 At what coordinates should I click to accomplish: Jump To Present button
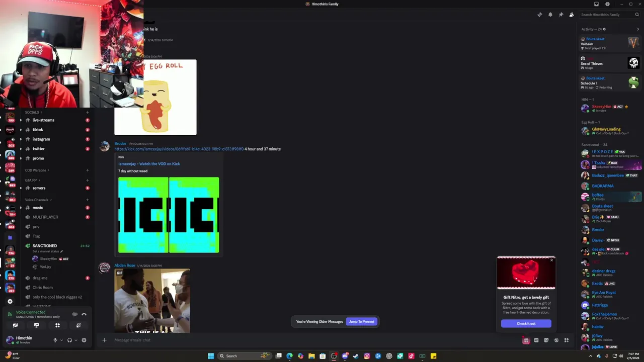(x=362, y=322)
